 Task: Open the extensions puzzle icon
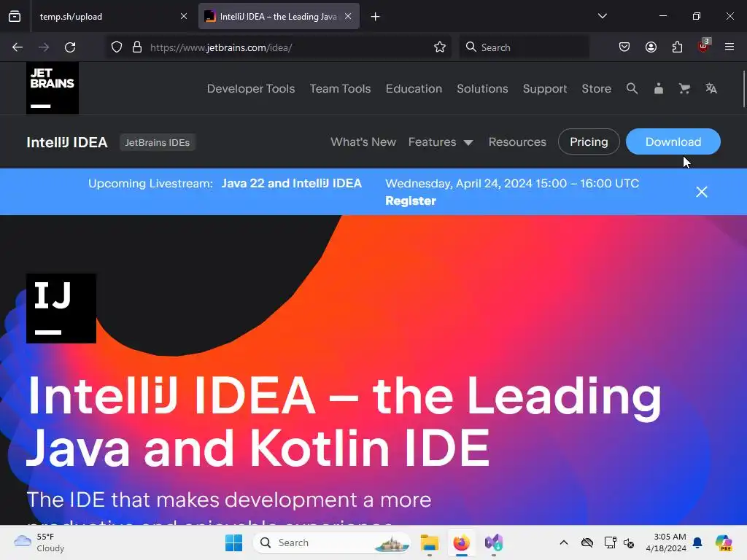677,47
